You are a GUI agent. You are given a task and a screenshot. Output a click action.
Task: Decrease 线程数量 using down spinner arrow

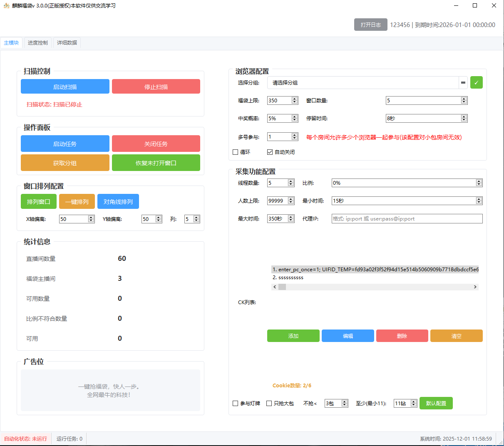point(291,185)
